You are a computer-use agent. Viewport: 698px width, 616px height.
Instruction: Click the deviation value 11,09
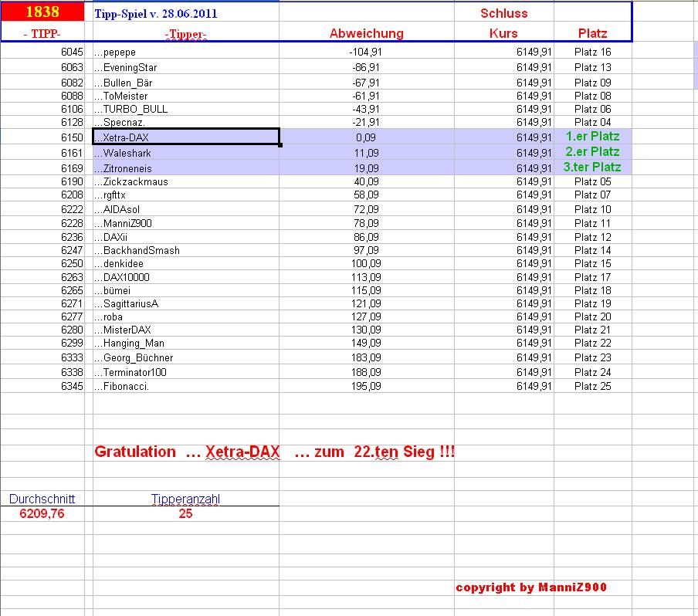click(366, 153)
